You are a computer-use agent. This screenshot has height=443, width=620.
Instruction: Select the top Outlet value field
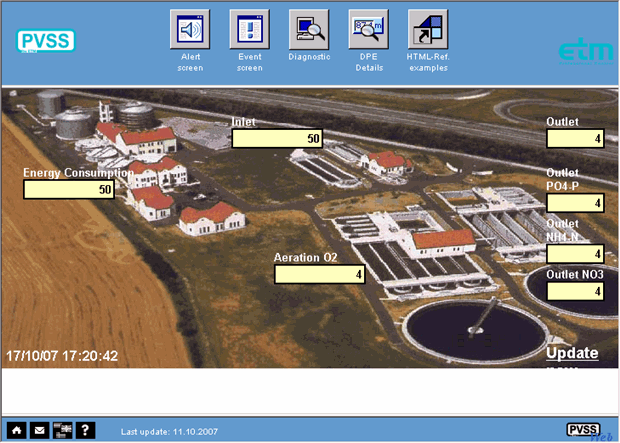pyautogui.click(x=575, y=138)
